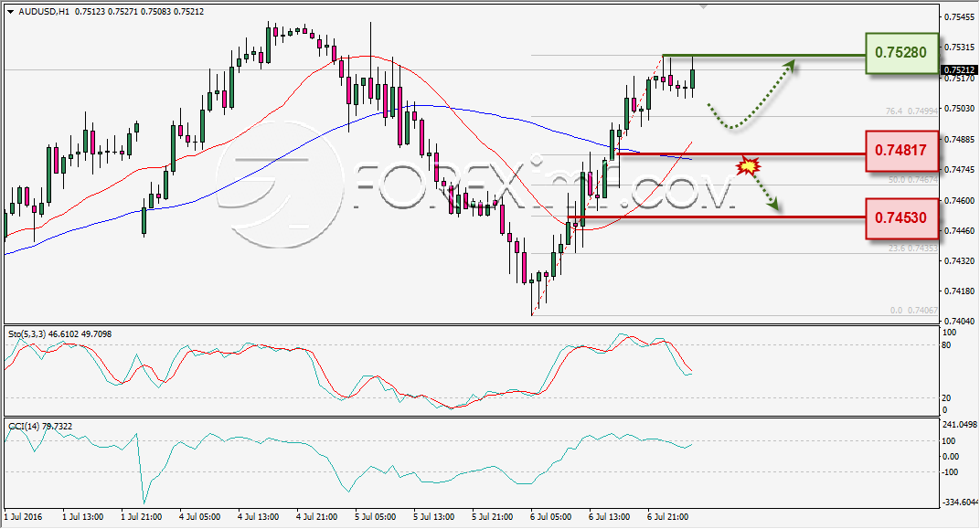Click the 6 Jul 05:00 time label
This screenshot has height=529, width=980.
[x=550, y=516]
